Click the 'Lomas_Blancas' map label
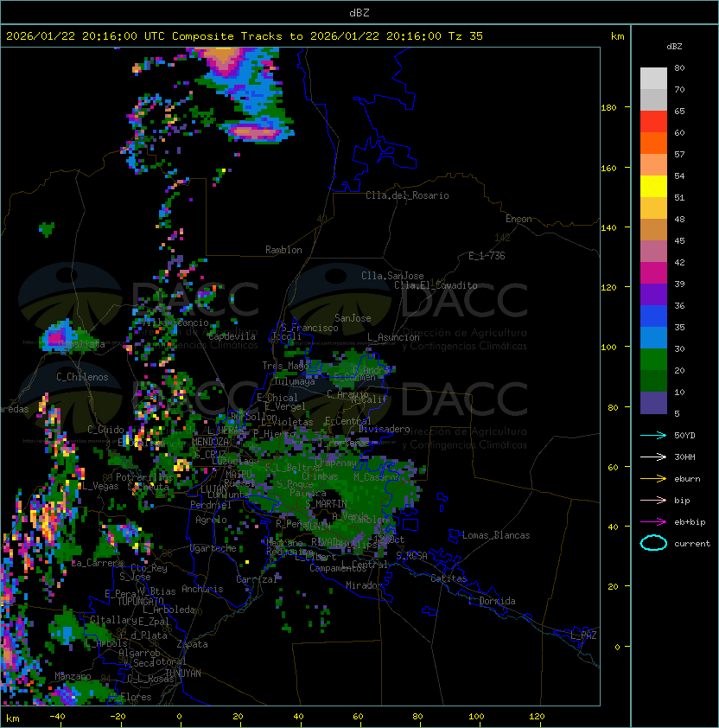 click(x=496, y=535)
